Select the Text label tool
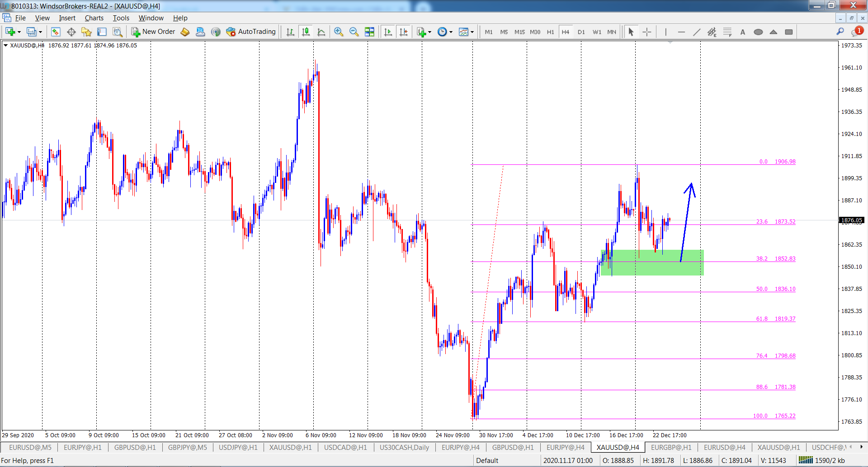The width and height of the screenshot is (868, 467). 743,32
